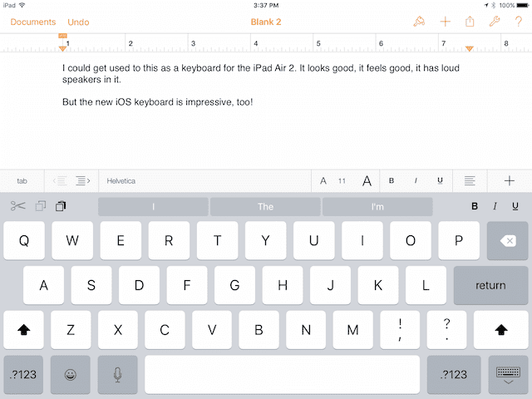This screenshot has width=532, height=399.
Task: Tap the paste clipboard icon
Action: [x=61, y=206]
